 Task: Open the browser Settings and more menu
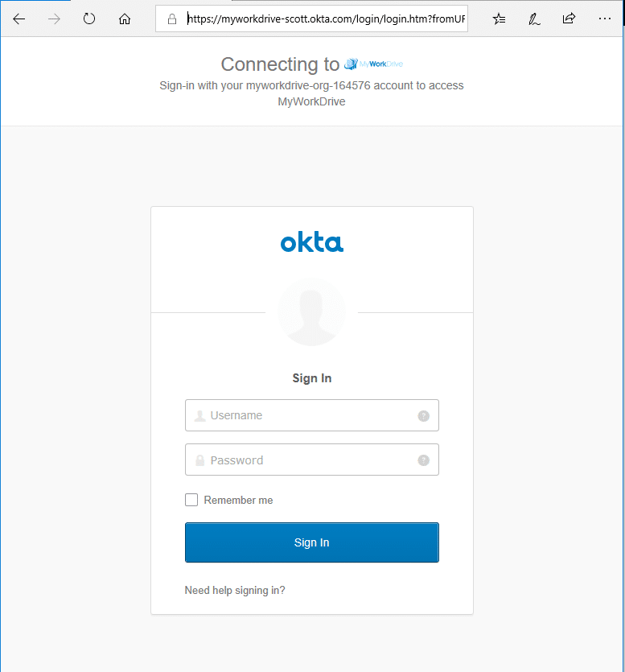(x=605, y=19)
